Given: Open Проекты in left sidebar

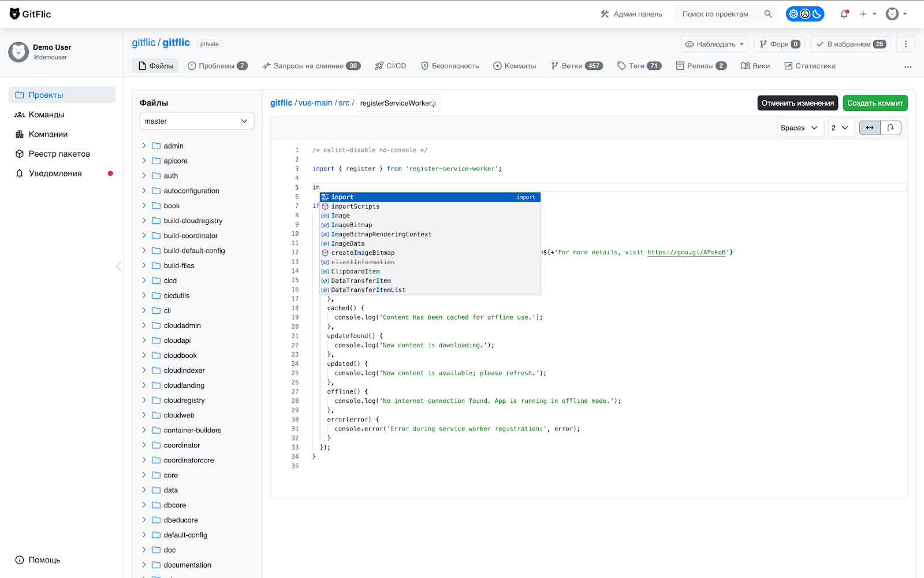Looking at the screenshot, I should click(x=62, y=95).
